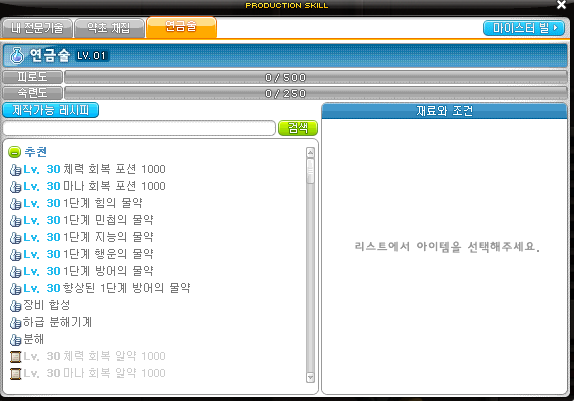Screen dimensions: 574x401
Task: Click the recipe search input field
Action: (x=139, y=128)
